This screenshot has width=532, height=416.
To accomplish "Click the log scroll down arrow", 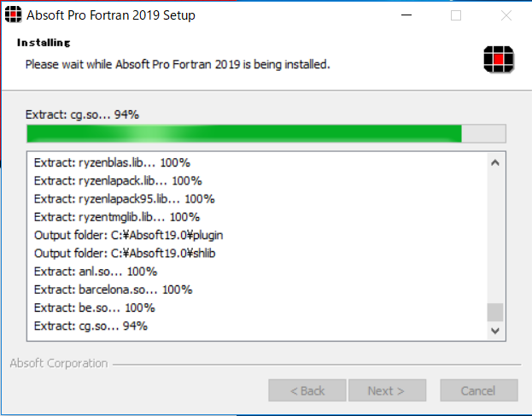I will [495, 331].
